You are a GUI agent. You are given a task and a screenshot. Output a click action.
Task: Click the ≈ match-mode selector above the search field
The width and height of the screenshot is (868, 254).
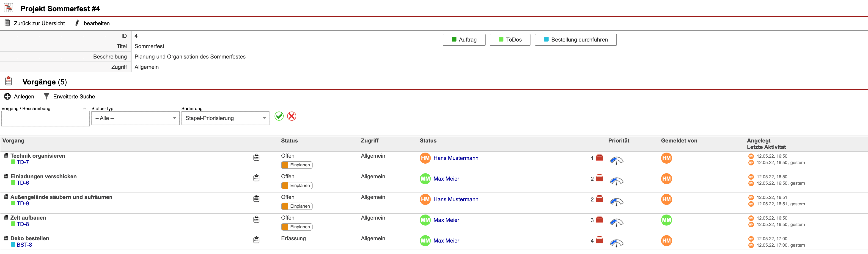point(85,109)
